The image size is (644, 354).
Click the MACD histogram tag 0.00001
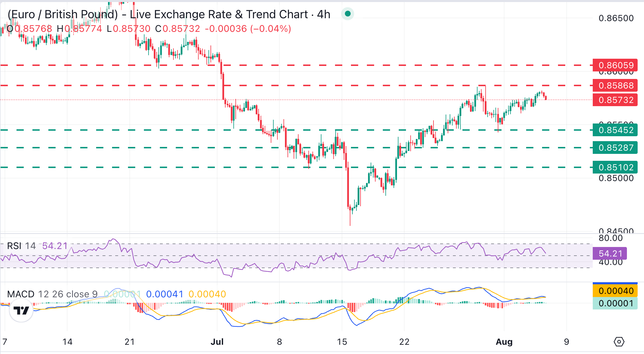click(x=615, y=303)
